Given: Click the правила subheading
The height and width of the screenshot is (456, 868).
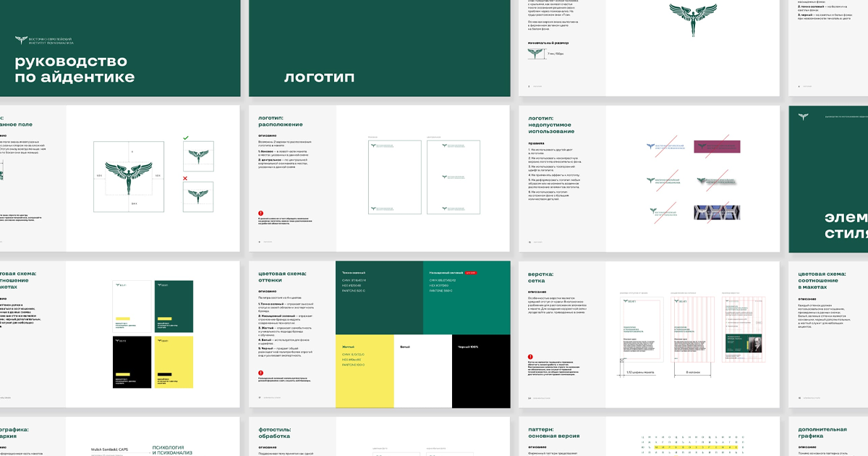Looking at the screenshot, I should tap(537, 142).
